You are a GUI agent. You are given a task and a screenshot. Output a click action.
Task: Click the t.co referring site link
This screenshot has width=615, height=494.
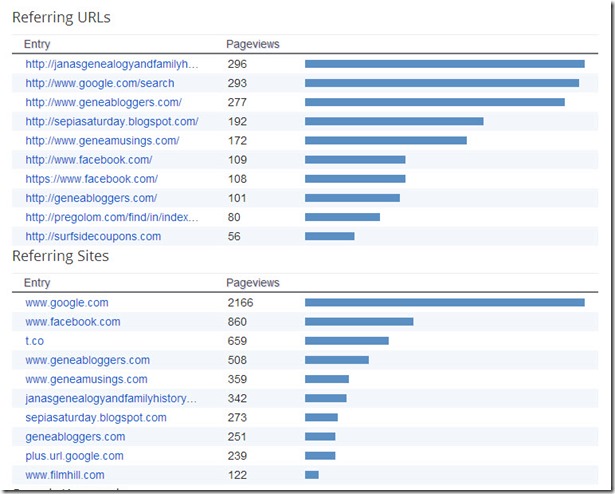(35, 341)
